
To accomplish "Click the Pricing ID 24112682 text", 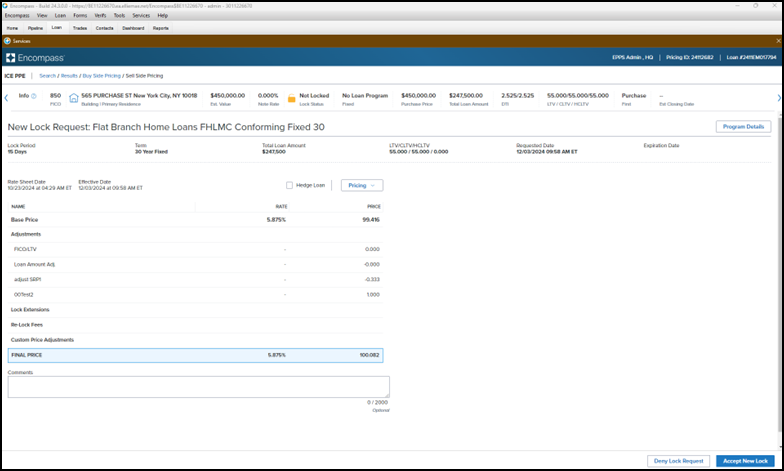I will pyautogui.click(x=690, y=58).
